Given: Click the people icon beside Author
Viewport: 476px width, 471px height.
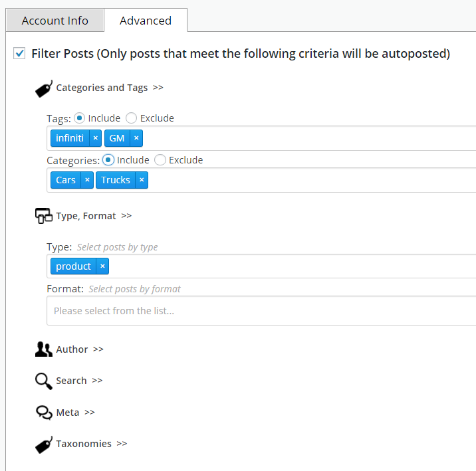Looking at the screenshot, I should (44, 349).
